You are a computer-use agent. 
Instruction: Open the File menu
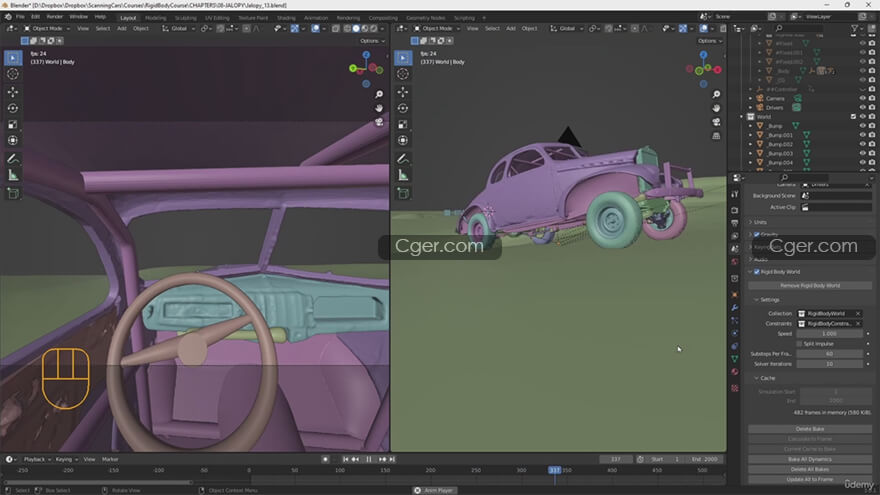[x=20, y=17]
